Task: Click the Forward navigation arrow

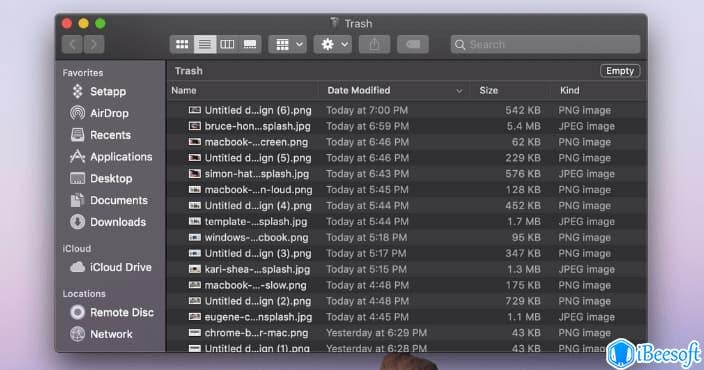Action: pyautogui.click(x=93, y=44)
